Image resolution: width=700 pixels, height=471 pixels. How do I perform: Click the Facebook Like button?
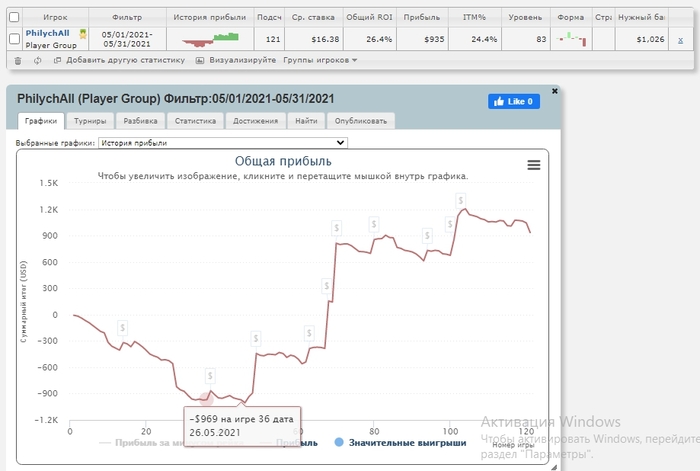click(514, 101)
